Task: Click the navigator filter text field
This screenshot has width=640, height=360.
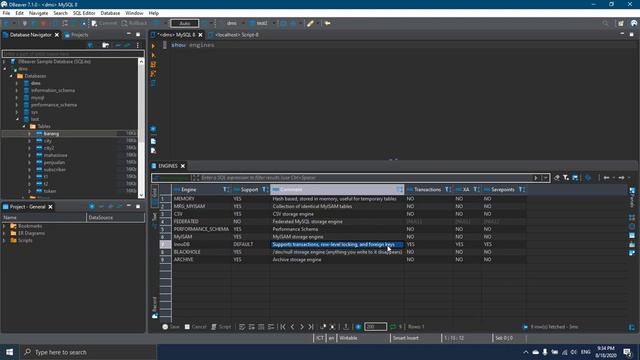Action: (73, 54)
